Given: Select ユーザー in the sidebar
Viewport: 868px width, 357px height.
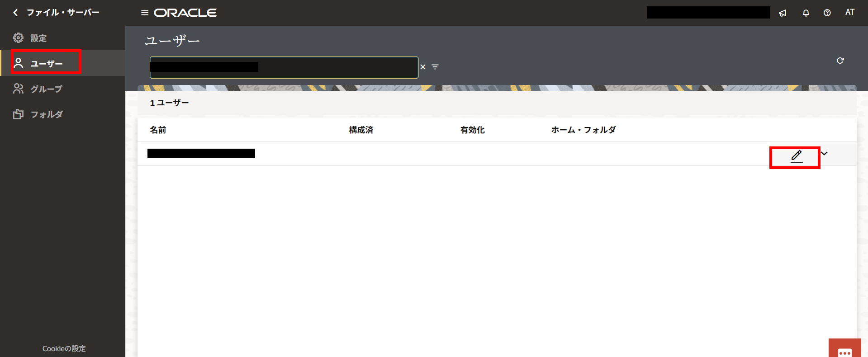Looking at the screenshot, I should coord(62,63).
